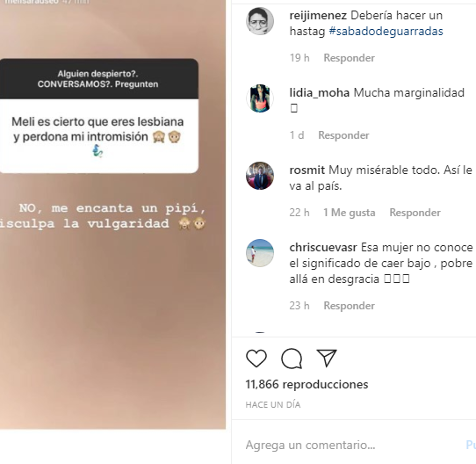Open chriscuevasr beach avatar
476x464 pixels.
pyautogui.click(x=260, y=253)
